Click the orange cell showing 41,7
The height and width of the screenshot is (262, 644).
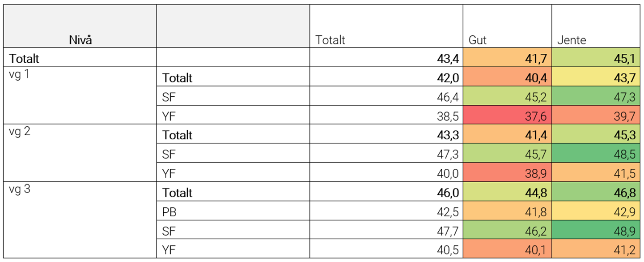pyautogui.click(x=507, y=58)
